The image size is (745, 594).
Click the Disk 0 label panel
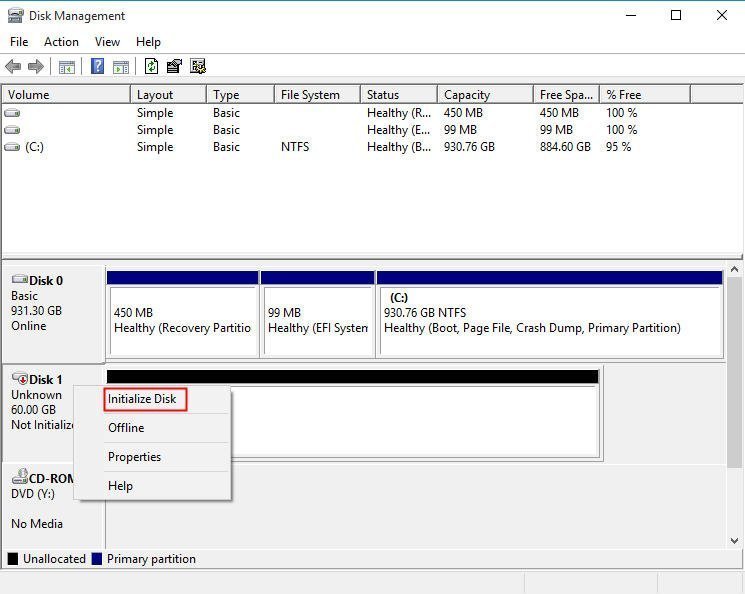(53, 314)
